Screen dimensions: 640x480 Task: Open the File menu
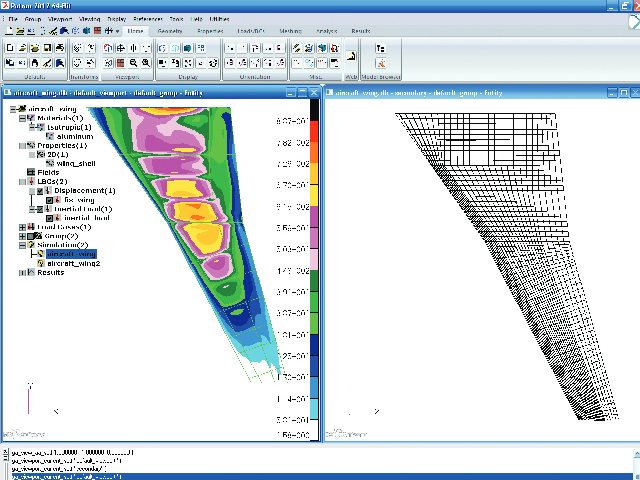(13, 19)
